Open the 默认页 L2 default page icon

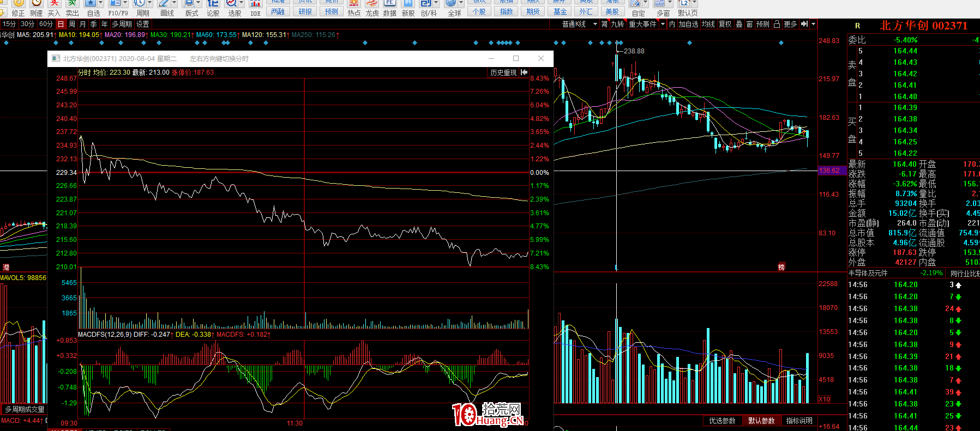[x=684, y=3]
